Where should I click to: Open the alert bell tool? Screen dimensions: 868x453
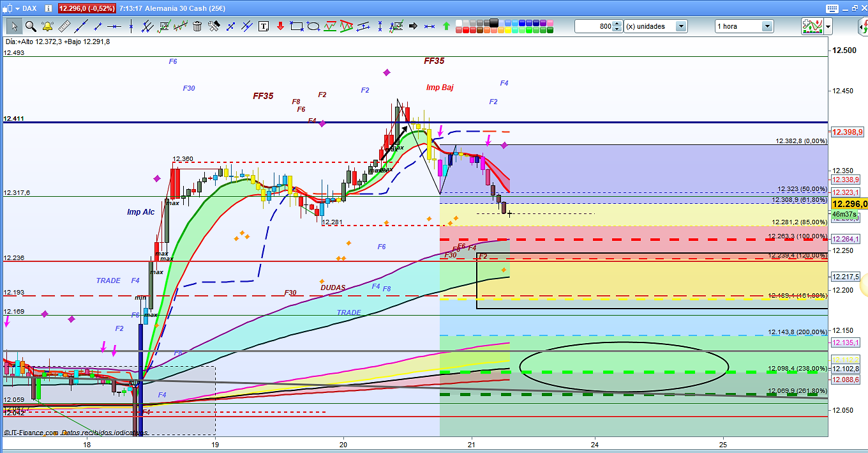[x=47, y=26]
